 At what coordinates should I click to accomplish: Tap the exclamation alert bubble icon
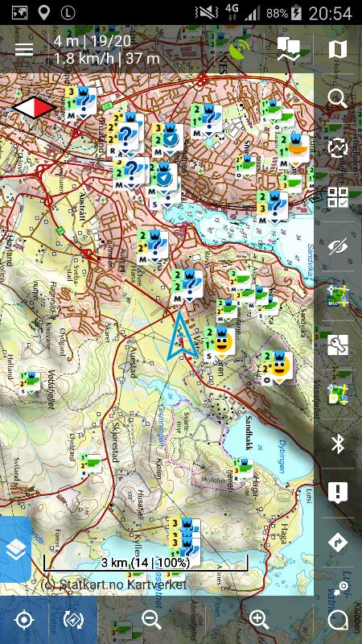pyautogui.click(x=338, y=493)
